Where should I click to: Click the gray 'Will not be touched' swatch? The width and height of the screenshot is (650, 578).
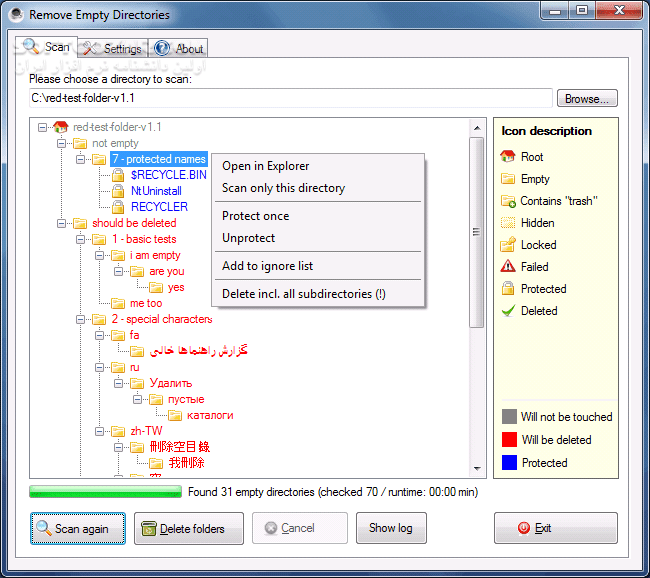[x=509, y=416]
